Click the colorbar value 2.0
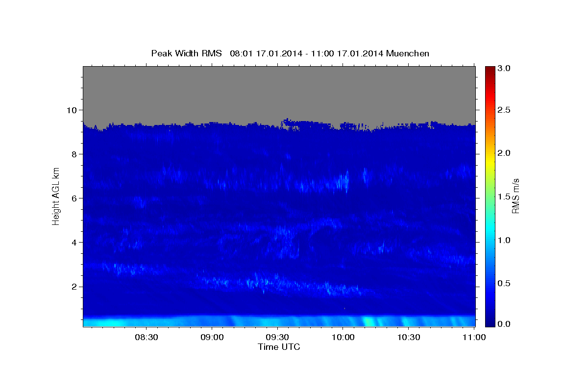The image size is (588, 392). pos(505,153)
